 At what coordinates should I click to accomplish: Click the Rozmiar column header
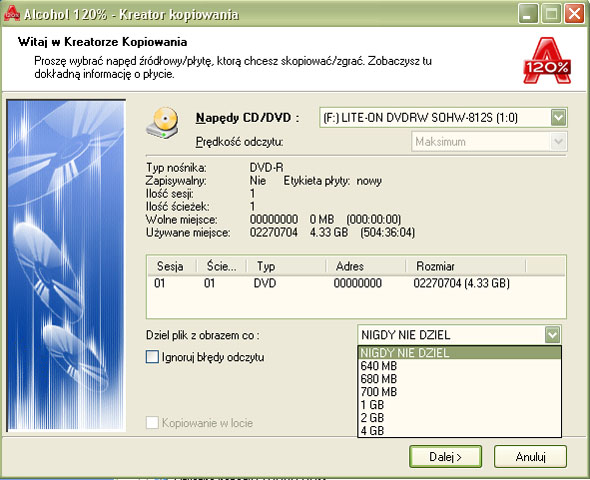pyautogui.click(x=466, y=266)
